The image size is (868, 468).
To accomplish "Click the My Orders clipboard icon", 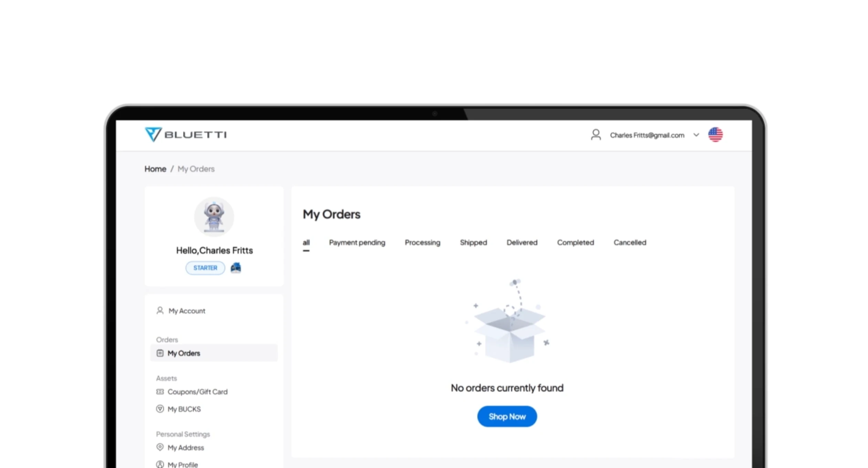I will coord(160,353).
